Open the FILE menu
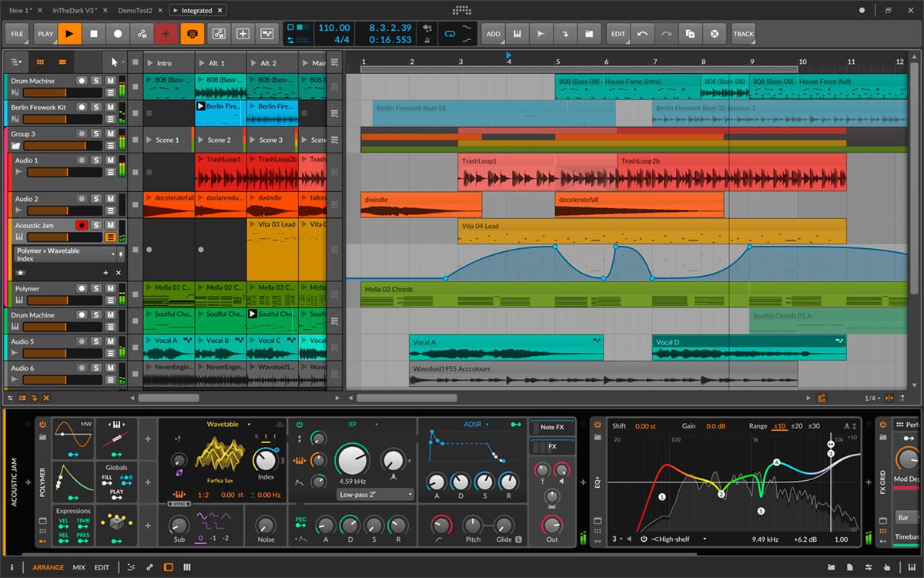The height and width of the screenshot is (578, 924). coord(18,34)
